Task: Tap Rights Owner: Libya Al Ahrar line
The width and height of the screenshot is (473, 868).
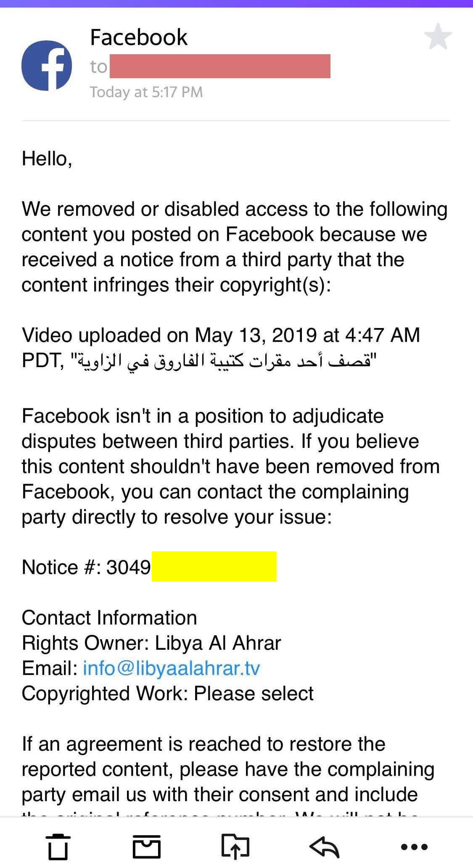Action: (151, 643)
